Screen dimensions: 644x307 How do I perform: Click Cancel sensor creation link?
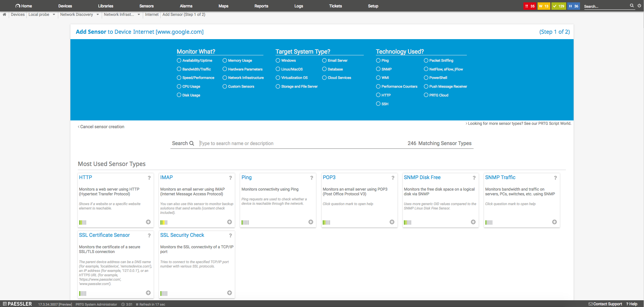click(101, 127)
